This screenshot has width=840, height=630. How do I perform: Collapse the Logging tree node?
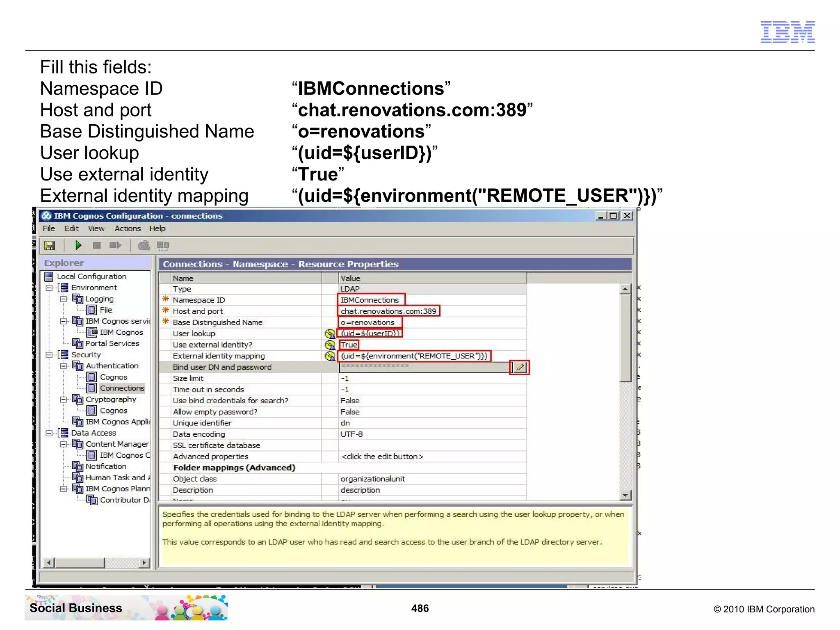click(63, 299)
